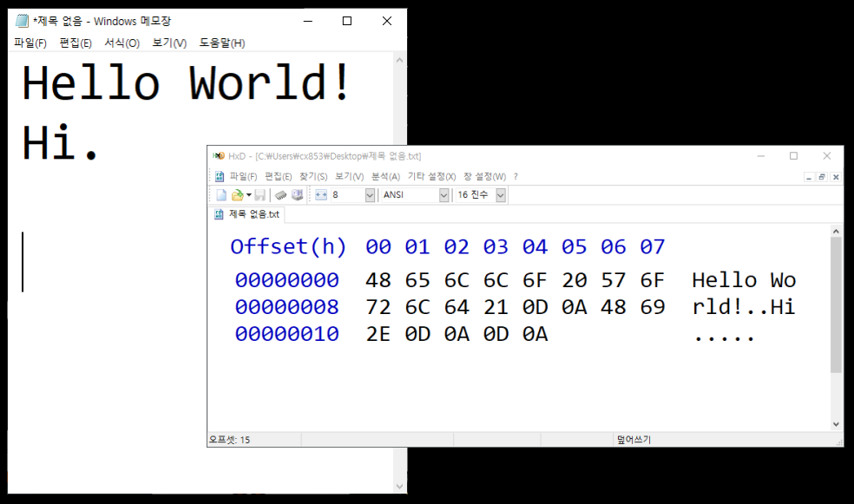Click the 덮어쓰기 overwrite mode status entry
Screen dimensions: 854x504
(634, 440)
